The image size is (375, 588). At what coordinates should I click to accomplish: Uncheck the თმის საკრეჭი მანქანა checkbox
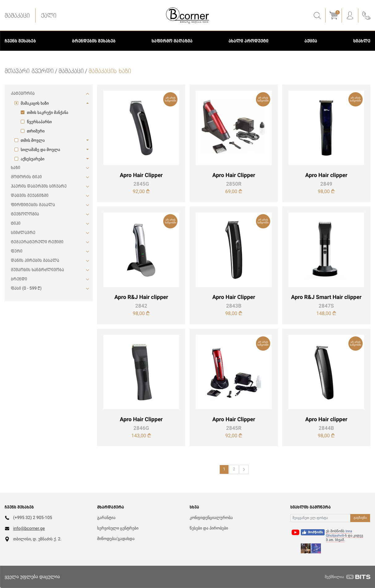coord(23,112)
